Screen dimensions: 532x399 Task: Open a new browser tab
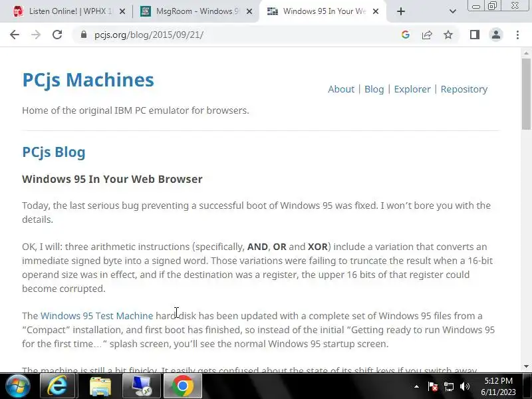click(x=401, y=11)
